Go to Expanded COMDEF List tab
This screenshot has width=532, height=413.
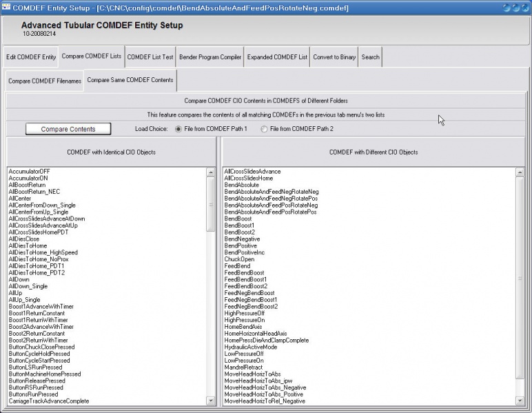coord(277,57)
